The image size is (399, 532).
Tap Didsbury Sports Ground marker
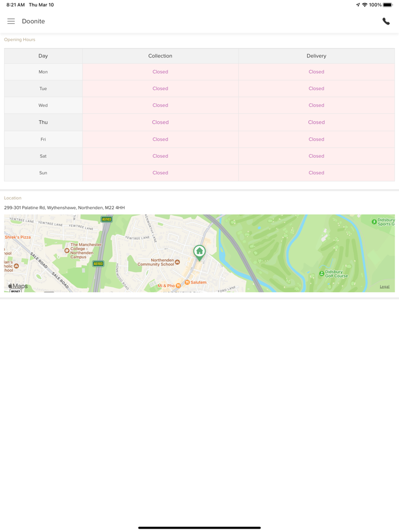pos(374,222)
